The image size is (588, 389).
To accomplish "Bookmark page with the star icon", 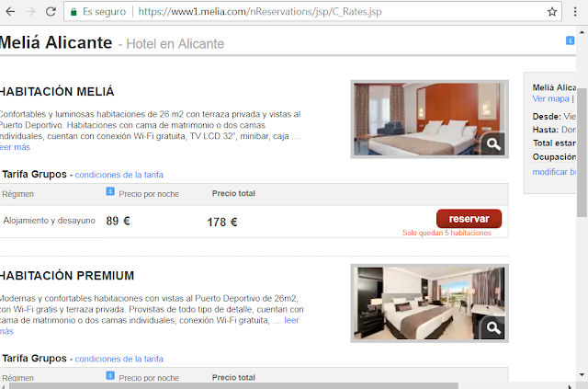I will click(x=551, y=12).
